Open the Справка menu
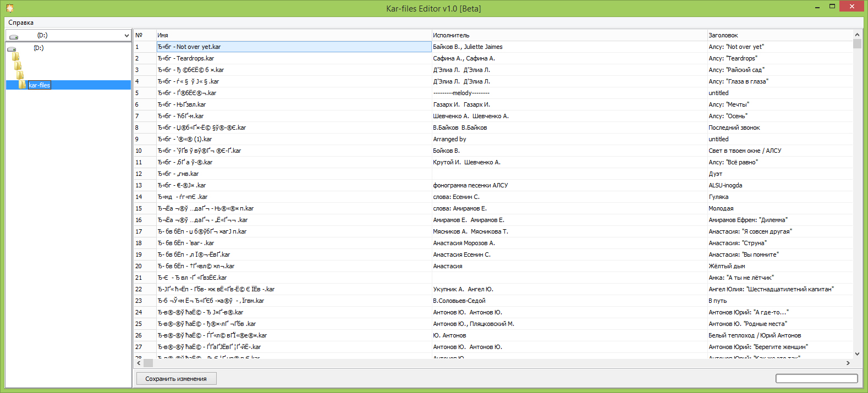Viewport: 868px width, 393px height. [x=21, y=23]
